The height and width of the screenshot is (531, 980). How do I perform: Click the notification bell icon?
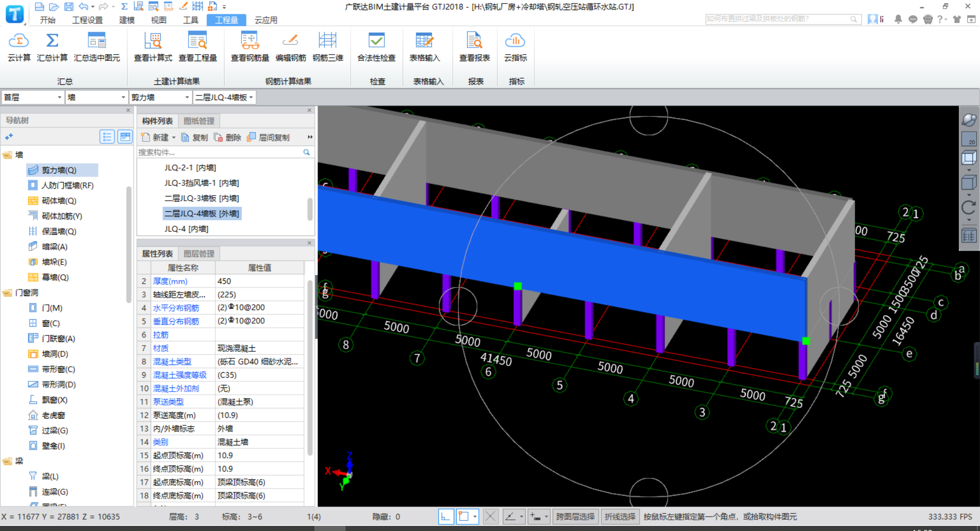898,19
